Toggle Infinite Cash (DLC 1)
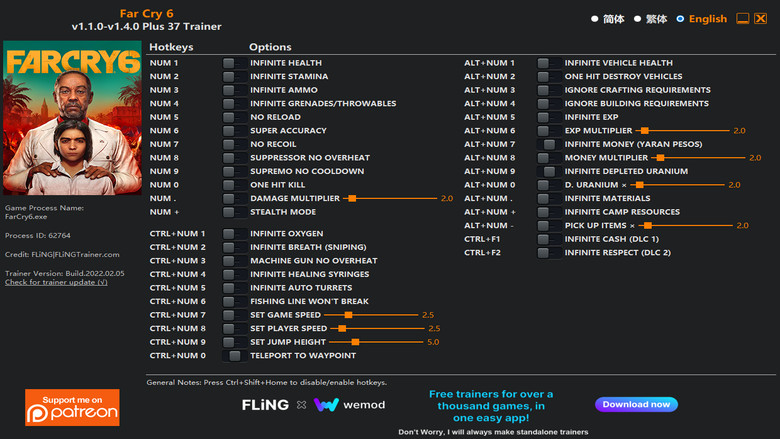Screen dimensions: 780x439 point(549,239)
